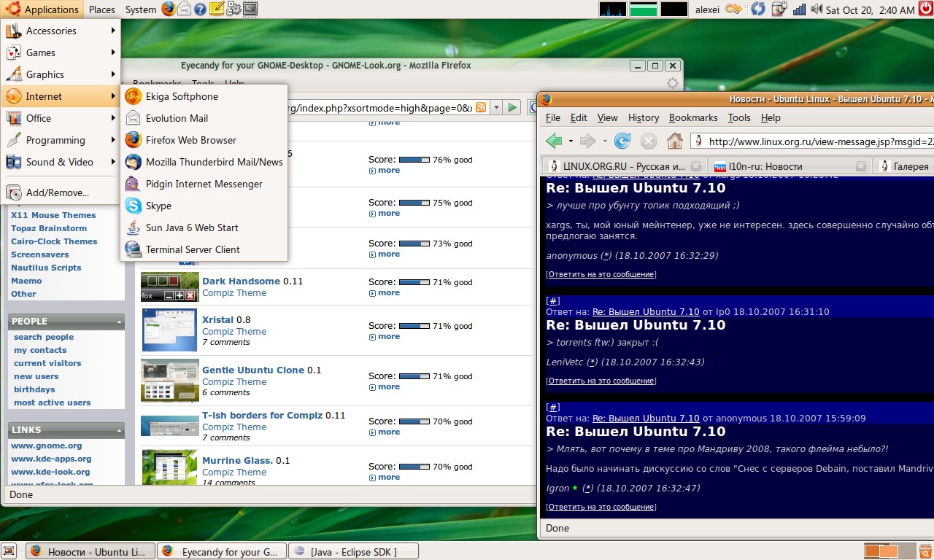
Task: Switch to LINUX.ORG.RU tab
Action: (x=624, y=166)
